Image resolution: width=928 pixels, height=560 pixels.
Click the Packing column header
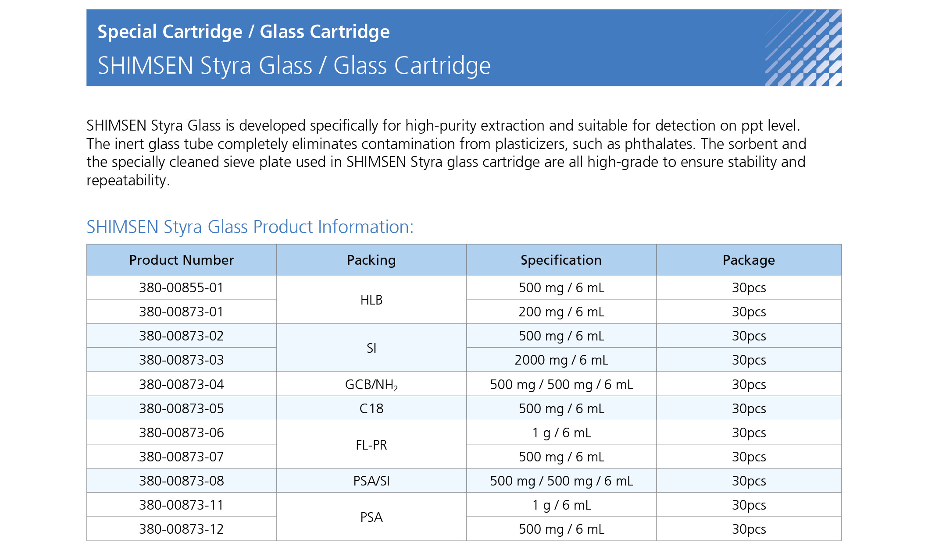[x=371, y=260]
